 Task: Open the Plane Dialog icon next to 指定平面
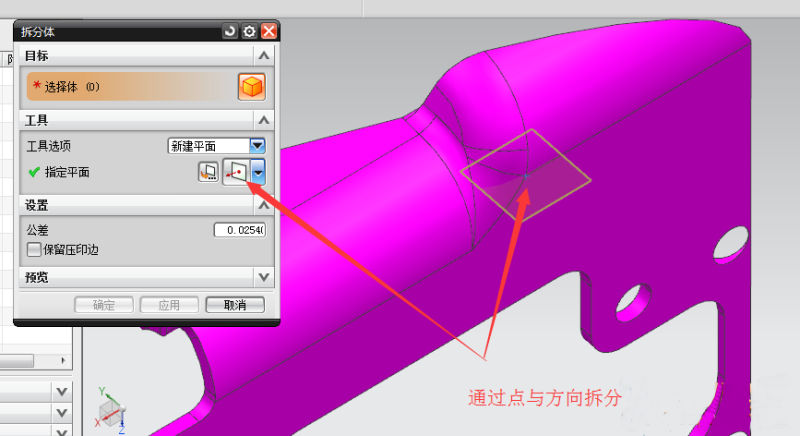click(x=208, y=173)
